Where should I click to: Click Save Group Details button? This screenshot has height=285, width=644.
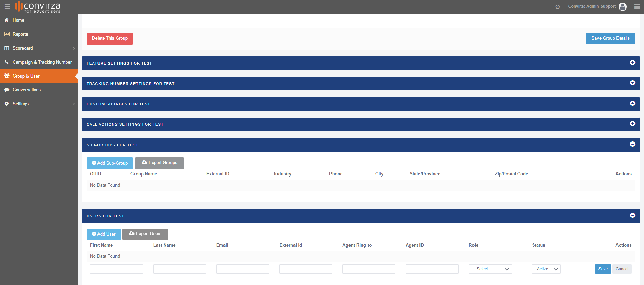(610, 38)
